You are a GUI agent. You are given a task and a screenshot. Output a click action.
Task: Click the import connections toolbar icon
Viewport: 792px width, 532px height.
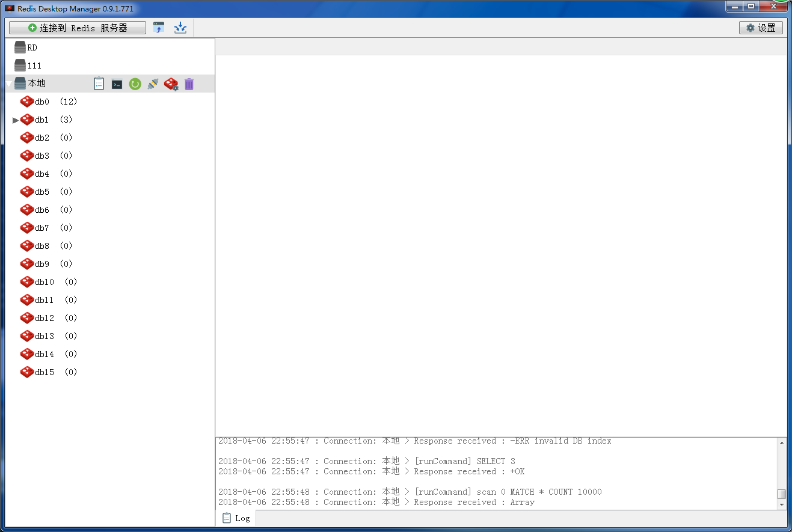pyautogui.click(x=159, y=28)
